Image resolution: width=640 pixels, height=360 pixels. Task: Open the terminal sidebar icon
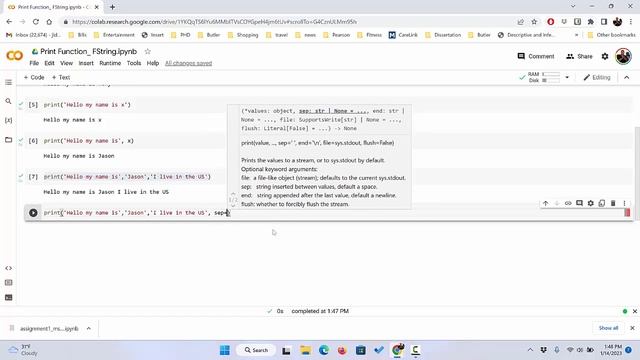point(8,298)
